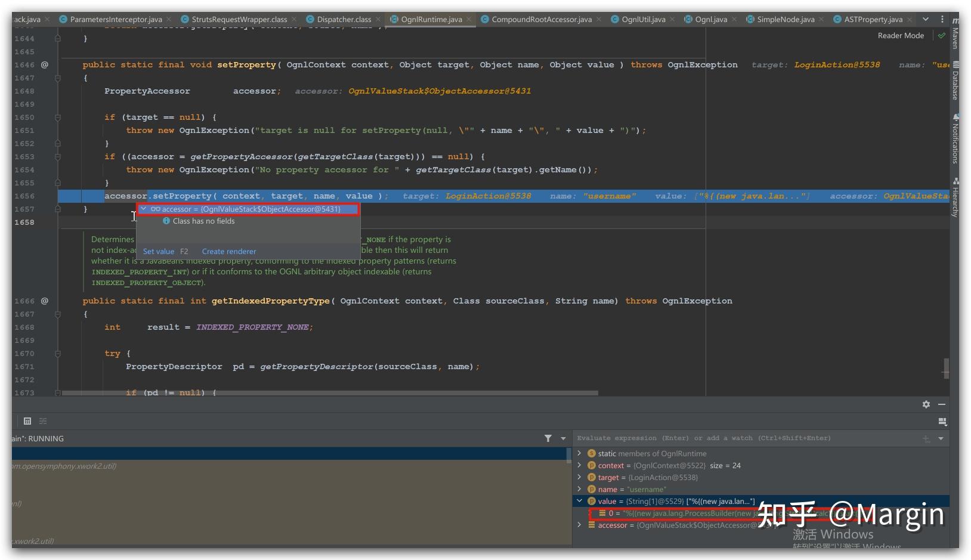Click the Set value link in popup

point(159,252)
